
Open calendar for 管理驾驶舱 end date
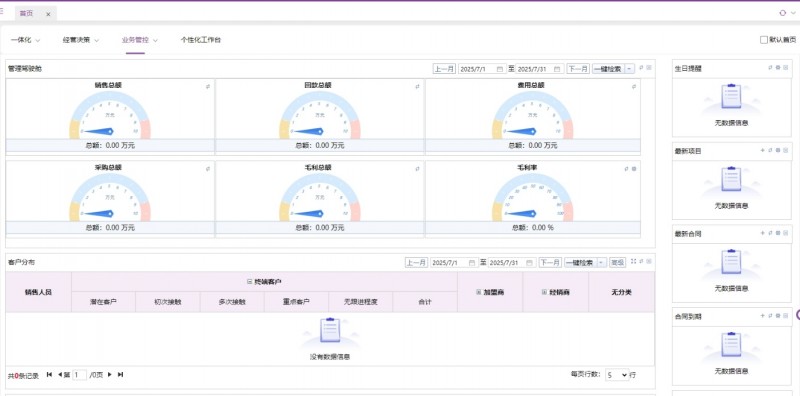point(558,69)
